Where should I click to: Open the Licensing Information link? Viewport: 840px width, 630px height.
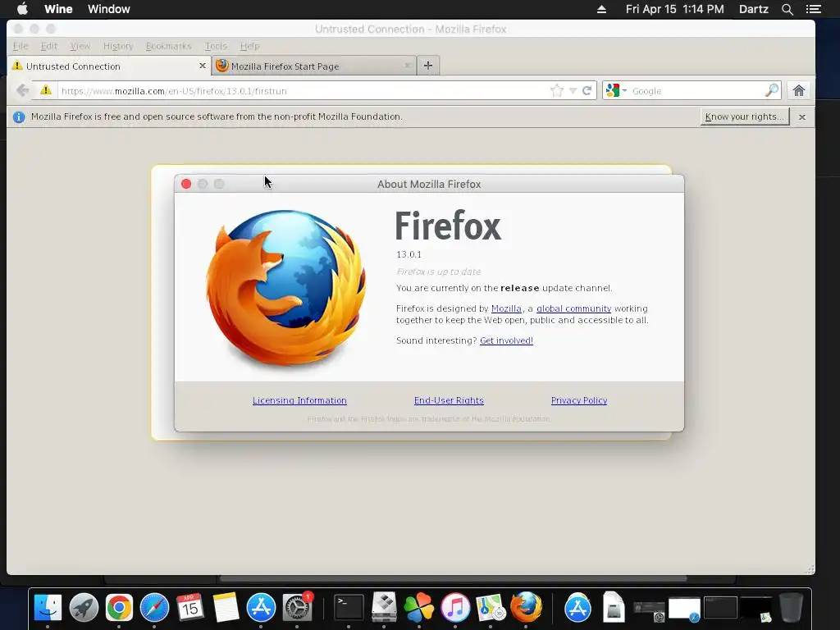pyautogui.click(x=299, y=400)
